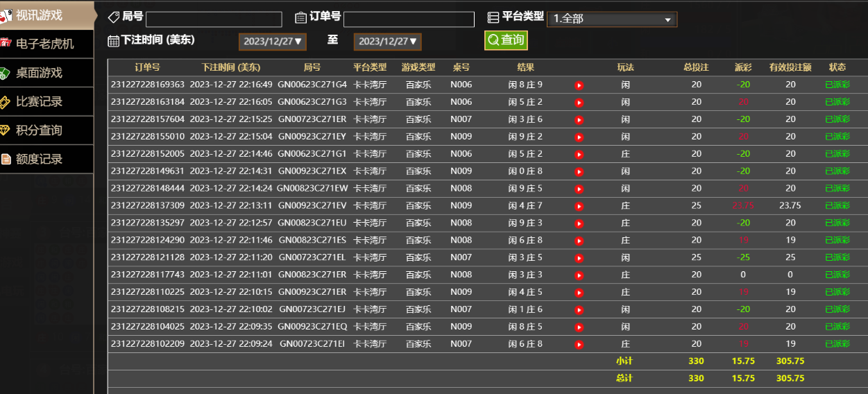Screen dimensions: 868x394
Task: Play video for order 231227228137309
Action: click(x=579, y=207)
